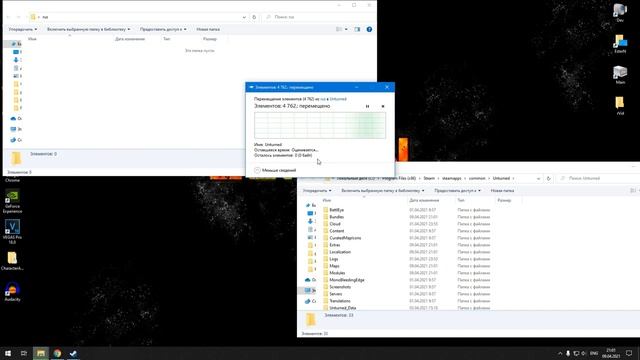Pause the file move operation
This screenshot has width=640, height=360.
pos(367,106)
